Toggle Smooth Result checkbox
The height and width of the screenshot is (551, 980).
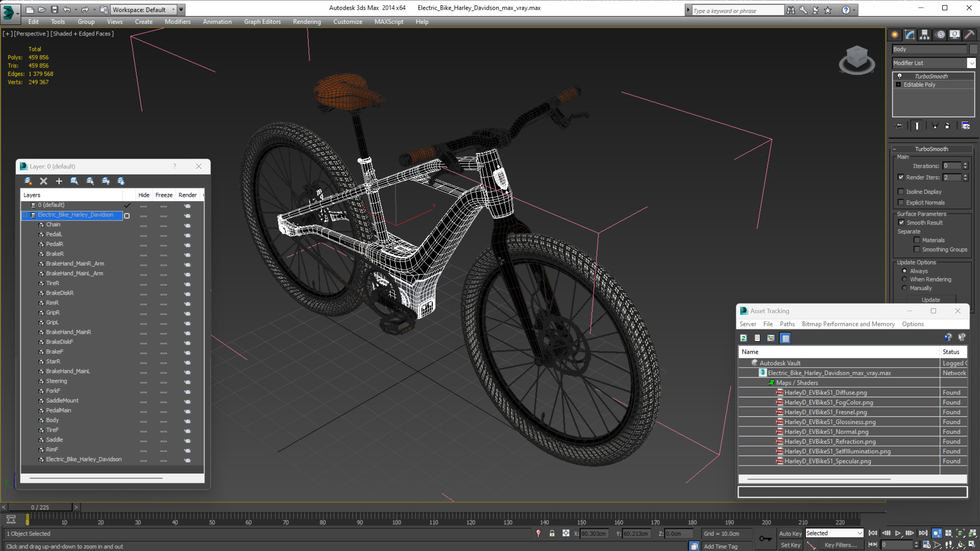[x=901, y=222]
